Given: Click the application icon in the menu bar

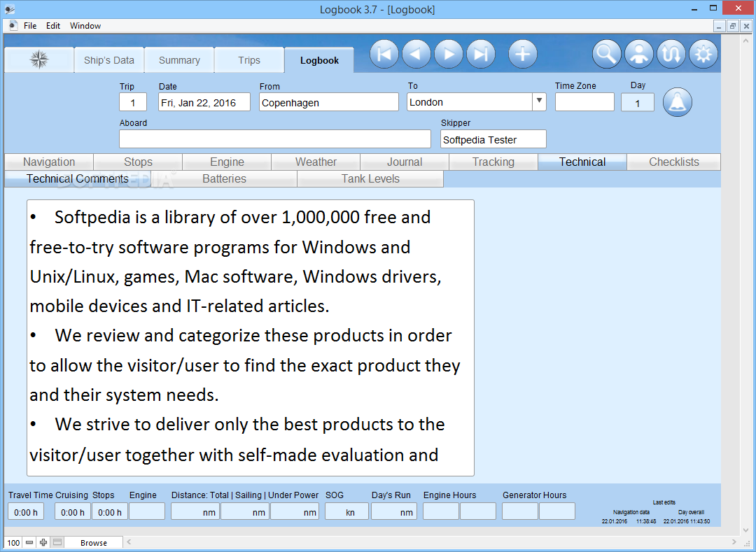Looking at the screenshot, I should point(13,25).
